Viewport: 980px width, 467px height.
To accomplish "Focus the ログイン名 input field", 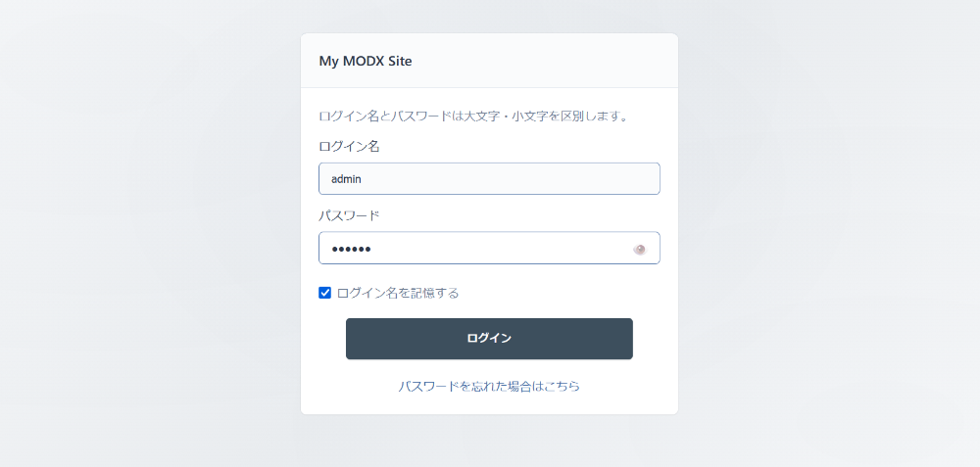I will click(x=489, y=179).
